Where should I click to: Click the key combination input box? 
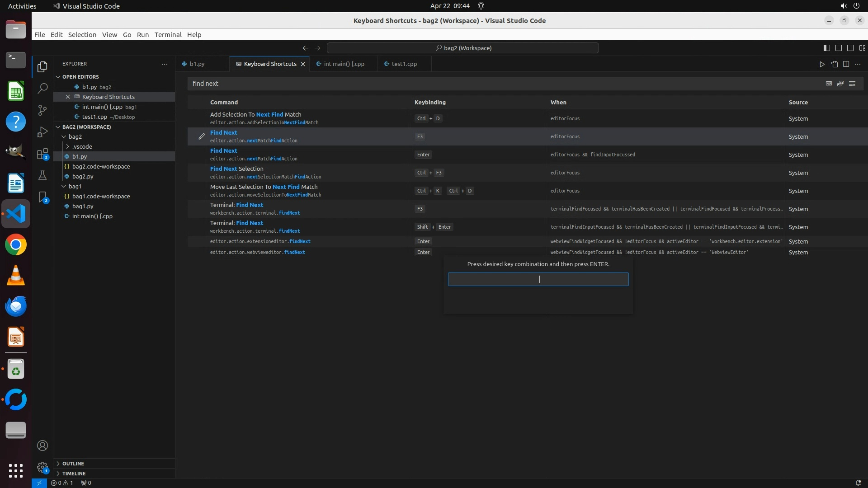[538, 279]
